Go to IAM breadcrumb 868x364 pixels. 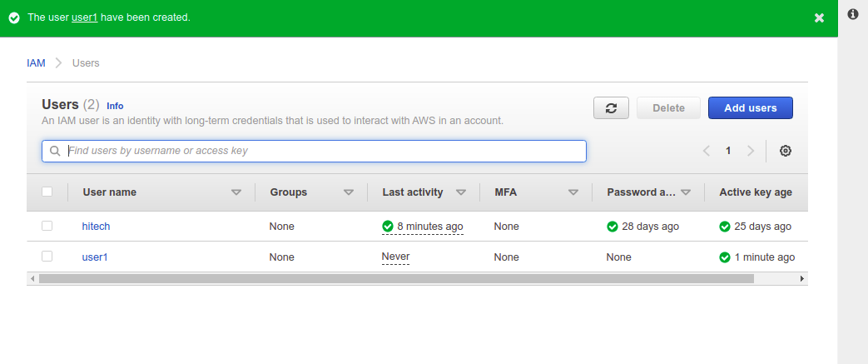point(36,63)
